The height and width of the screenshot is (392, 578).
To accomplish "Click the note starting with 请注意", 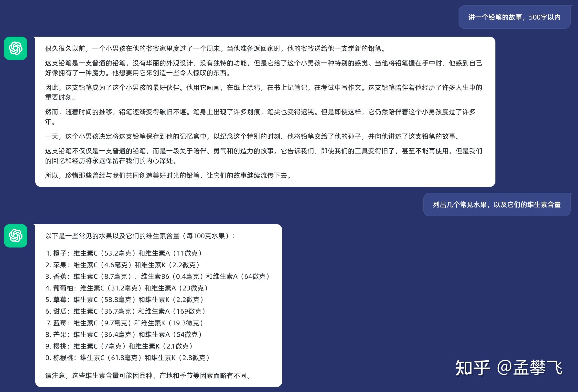I will 149,375.
